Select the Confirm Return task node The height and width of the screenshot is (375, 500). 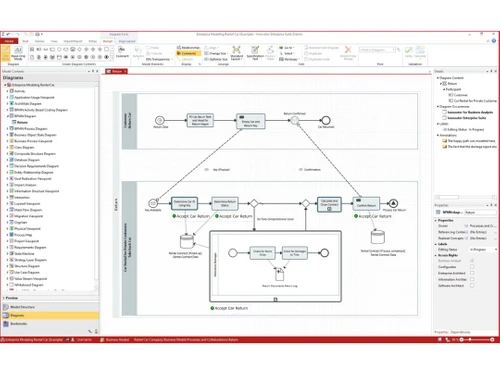[x=366, y=203]
